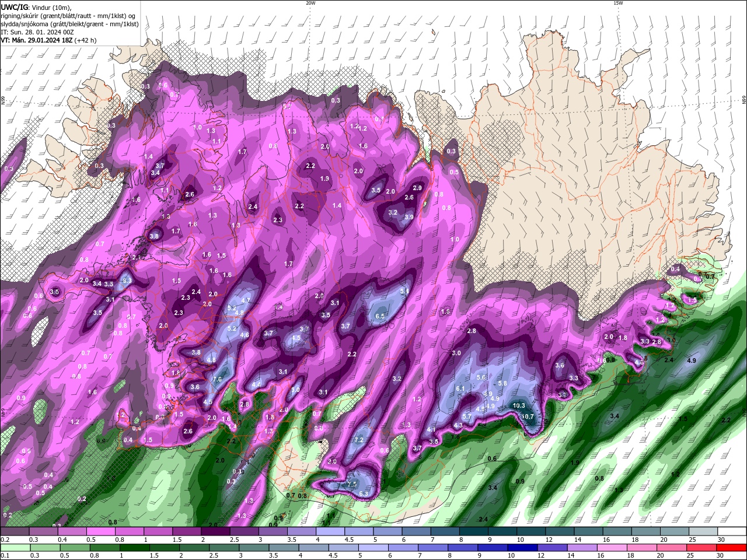Screen dimensions: 747x560
Task: Click the 'rigning/skúrir' legend description line
Action: pyautogui.click(x=69, y=15)
